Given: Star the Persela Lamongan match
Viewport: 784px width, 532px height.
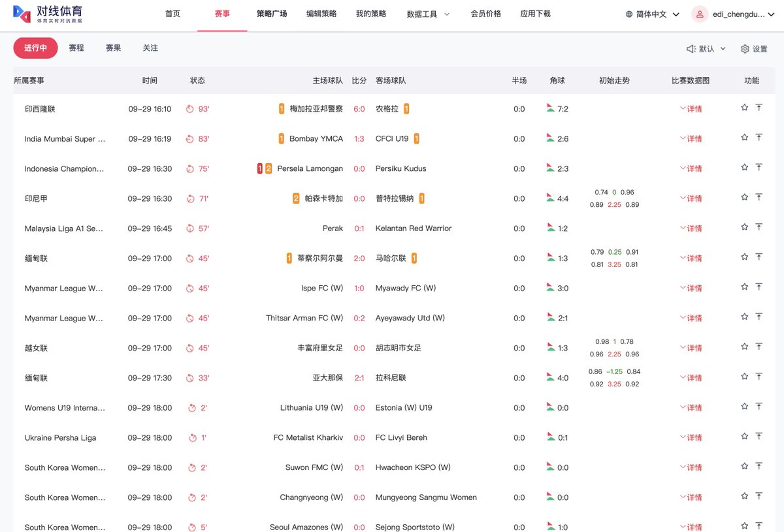Looking at the screenshot, I should tap(745, 168).
